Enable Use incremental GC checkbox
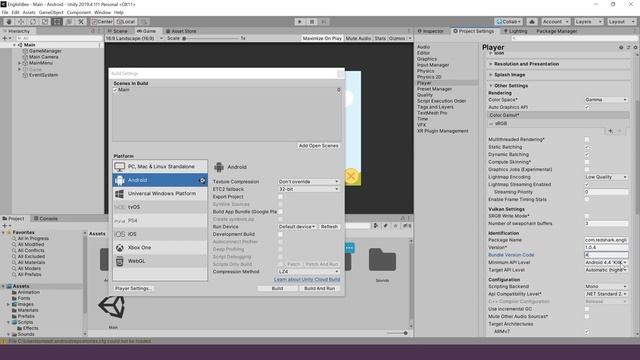 587,309
